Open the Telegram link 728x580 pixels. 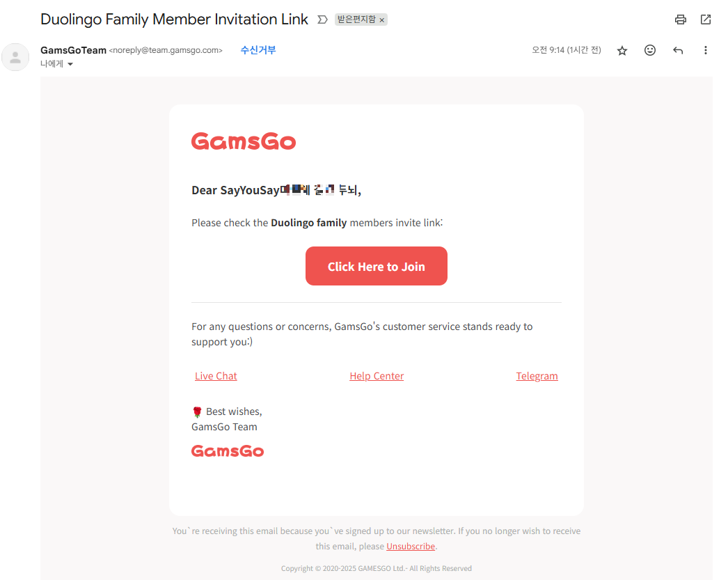(x=537, y=376)
